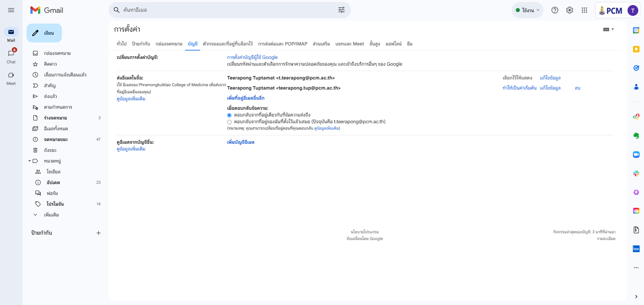
Task: Open input tools keyboard dropdown
Action: (608, 29)
